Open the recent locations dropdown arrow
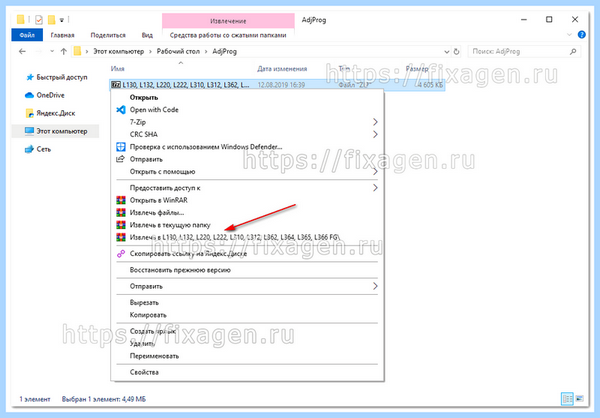This screenshot has width=600, height=418. click(x=52, y=51)
